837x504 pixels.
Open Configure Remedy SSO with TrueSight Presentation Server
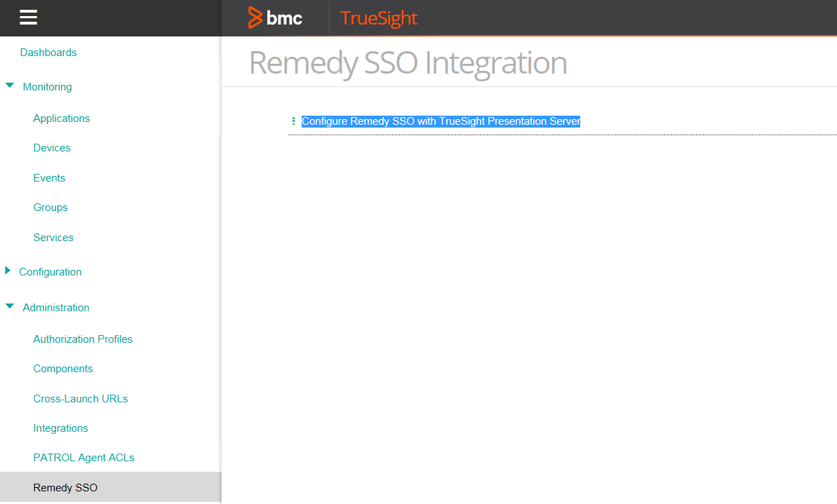[441, 121]
